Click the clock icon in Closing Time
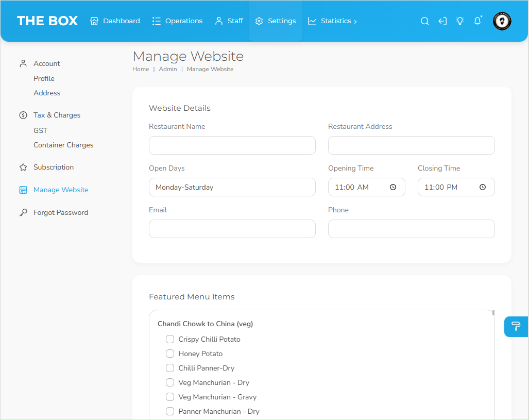 [x=483, y=187]
